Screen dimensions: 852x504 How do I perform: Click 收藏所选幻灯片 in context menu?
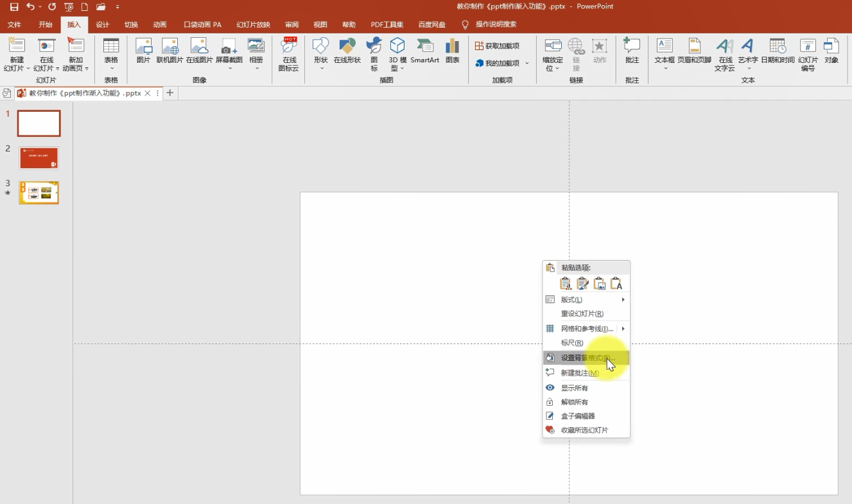(586, 430)
